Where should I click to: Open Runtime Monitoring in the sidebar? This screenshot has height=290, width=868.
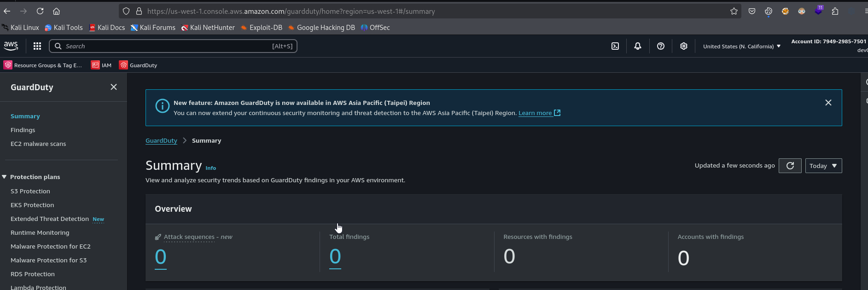coord(40,232)
